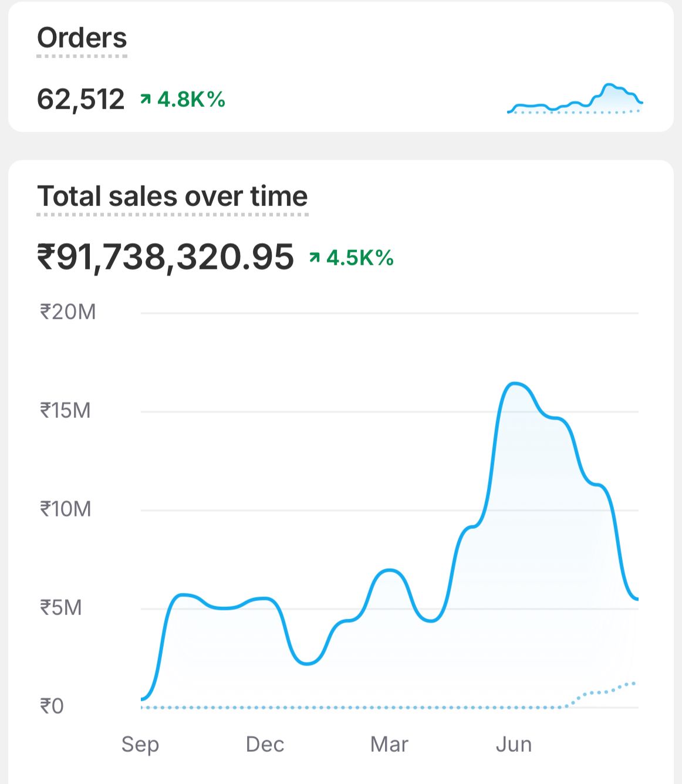
Task: Select the 4.8K% orders change figure
Action: click(x=191, y=99)
